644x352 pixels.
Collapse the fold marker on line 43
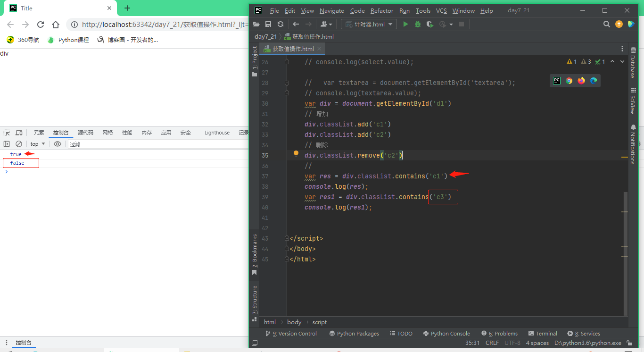[x=287, y=238]
